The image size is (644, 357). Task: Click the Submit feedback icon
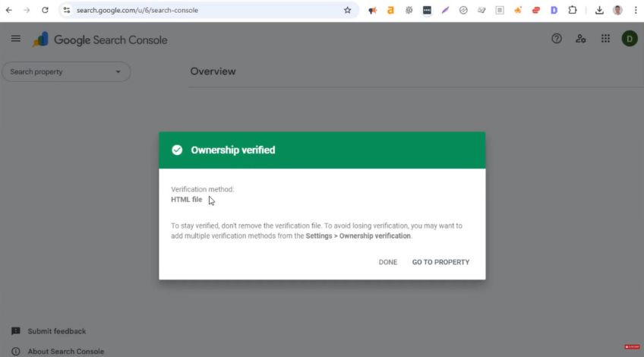(x=16, y=331)
